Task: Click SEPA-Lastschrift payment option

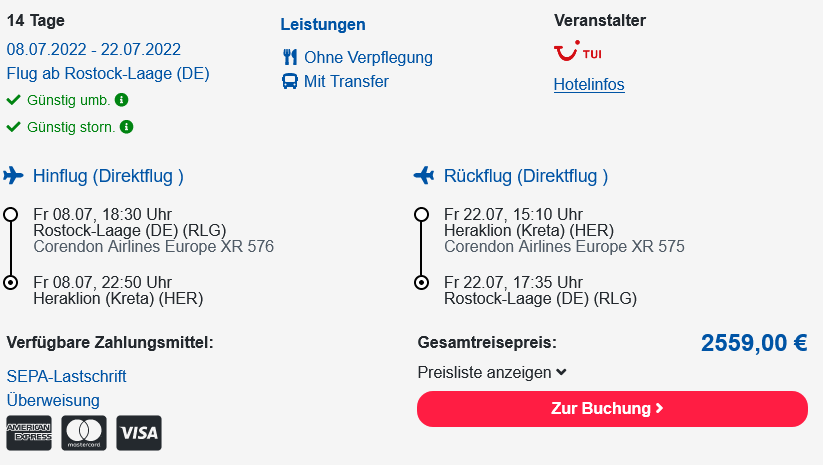Action: pos(66,376)
